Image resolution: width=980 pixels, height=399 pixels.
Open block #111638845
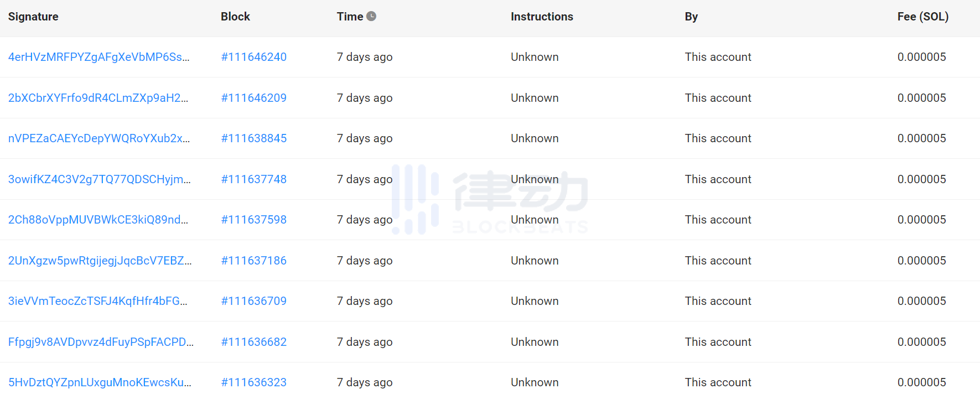point(253,138)
